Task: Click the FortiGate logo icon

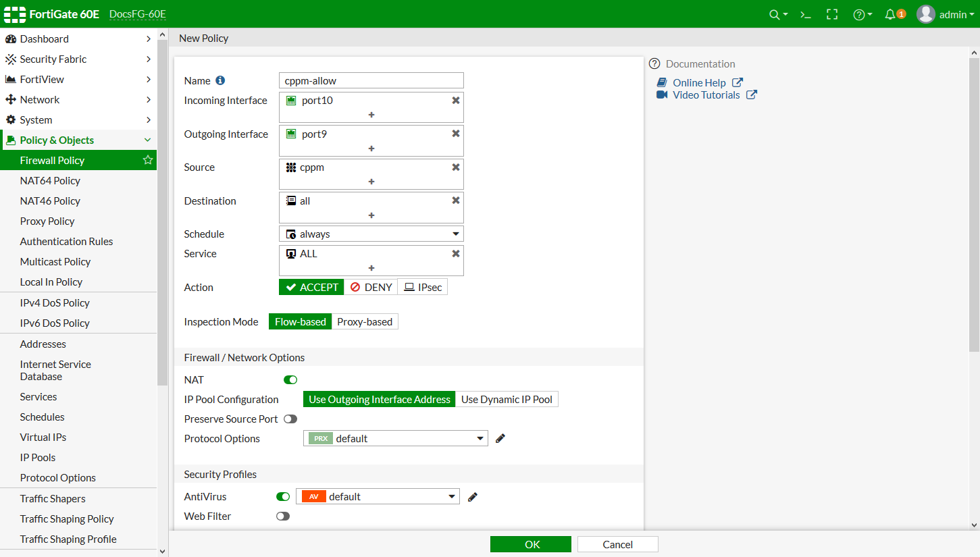Action: click(15, 14)
